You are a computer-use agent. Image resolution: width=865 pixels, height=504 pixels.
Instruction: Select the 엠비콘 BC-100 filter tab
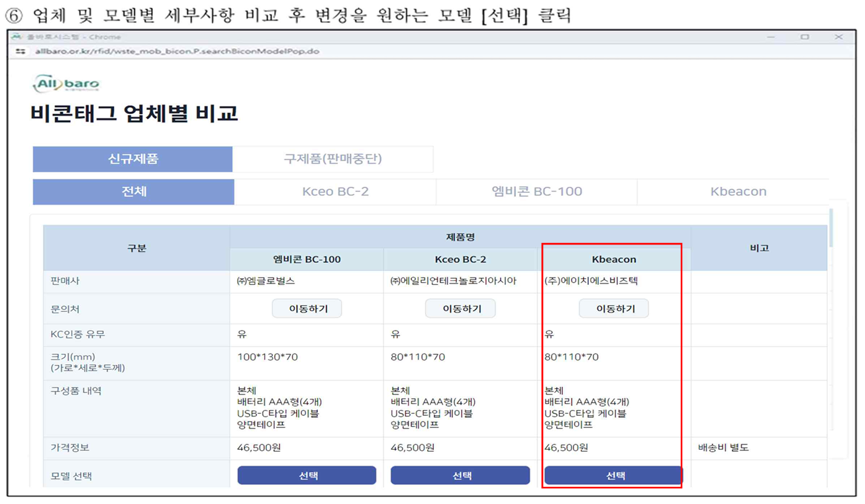click(x=536, y=191)
